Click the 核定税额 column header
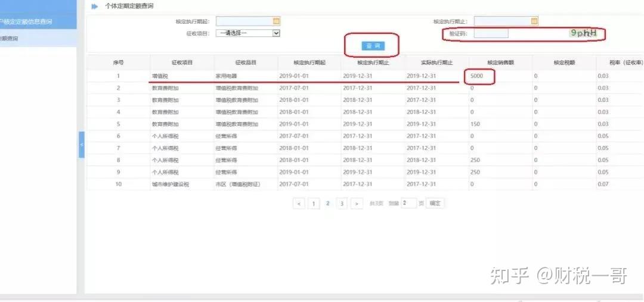The height and width of the screenshot is (302, 644). tap(564, 63)
